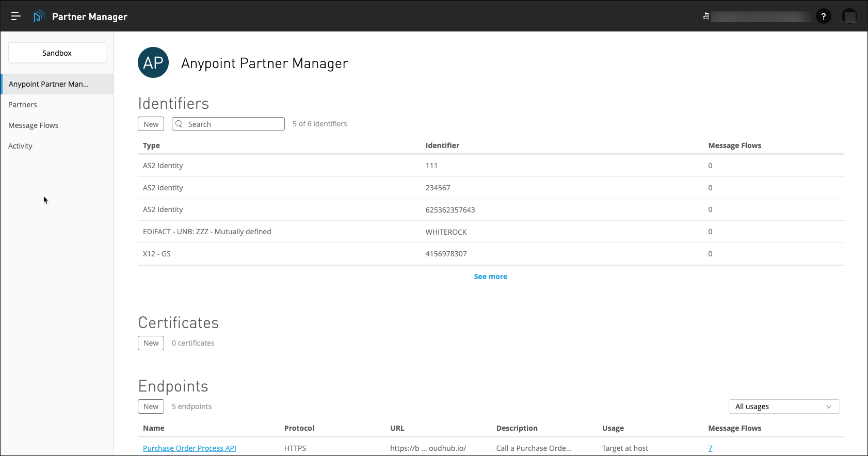Viewport: 868px width, 456px height.
Task: Open the Sandbox environment selector
Action: click(x=57, y=53)
